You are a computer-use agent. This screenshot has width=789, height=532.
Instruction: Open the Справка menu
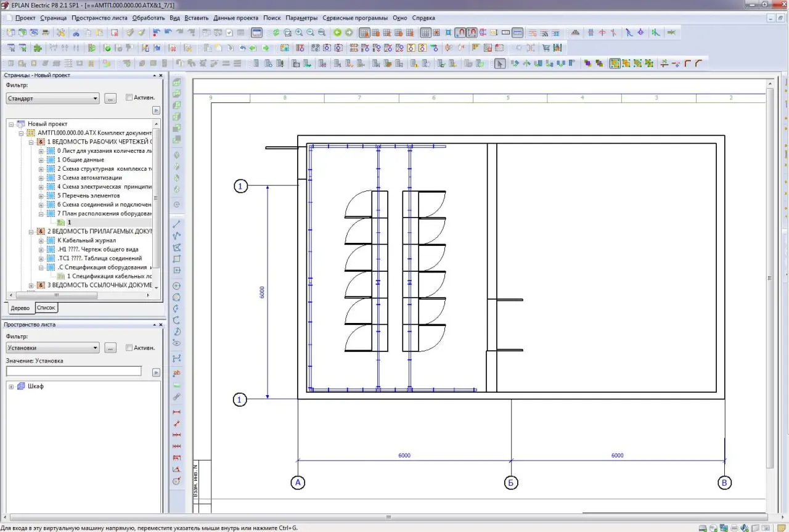click(423, 18)
